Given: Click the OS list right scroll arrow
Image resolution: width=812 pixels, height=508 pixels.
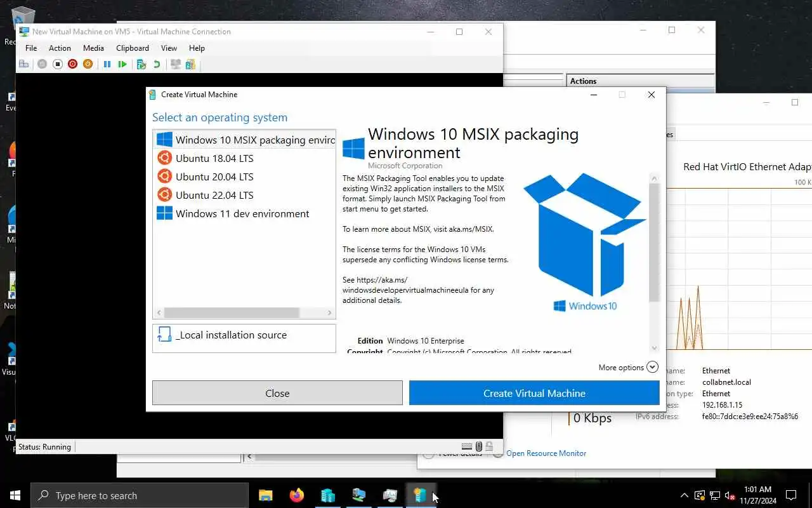Looking at the screenshot, I should [x=329, y=312].
